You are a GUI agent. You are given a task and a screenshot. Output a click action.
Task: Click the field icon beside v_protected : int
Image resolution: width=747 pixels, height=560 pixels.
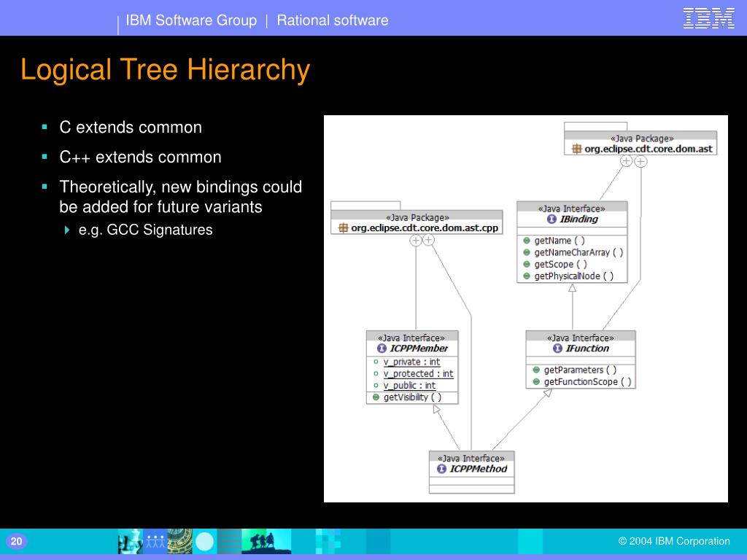tap(376, 374)
